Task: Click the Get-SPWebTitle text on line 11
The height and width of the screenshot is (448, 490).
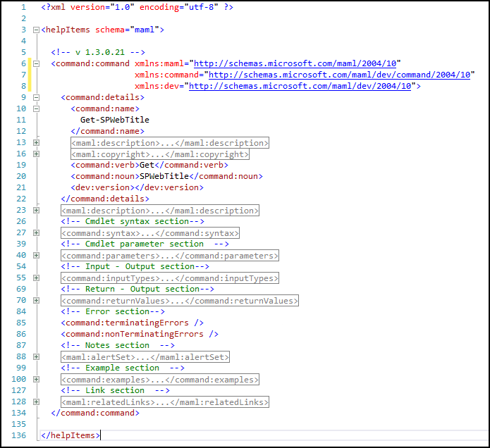Action: tap(115, 120)
